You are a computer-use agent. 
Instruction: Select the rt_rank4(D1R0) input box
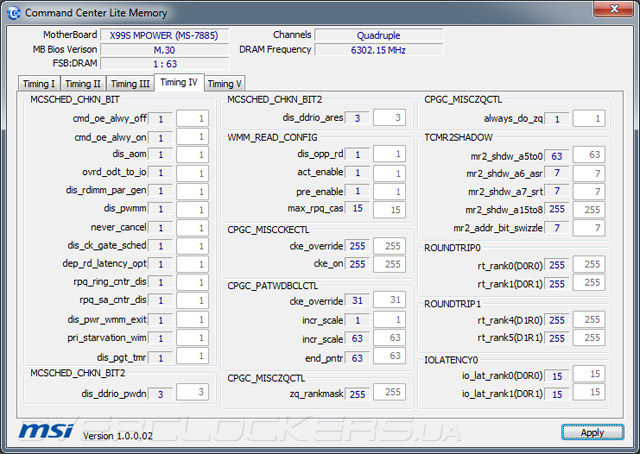click(x=589, y=319)
